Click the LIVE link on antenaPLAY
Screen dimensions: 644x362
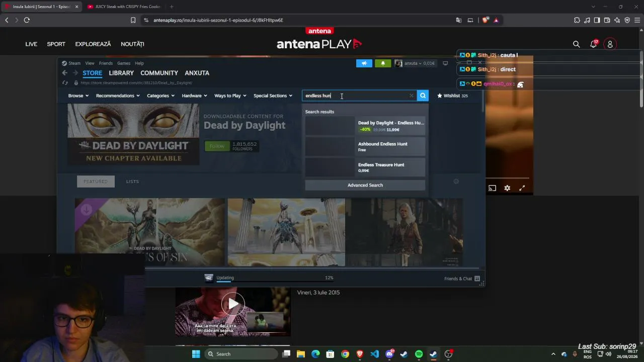(31, 44)
